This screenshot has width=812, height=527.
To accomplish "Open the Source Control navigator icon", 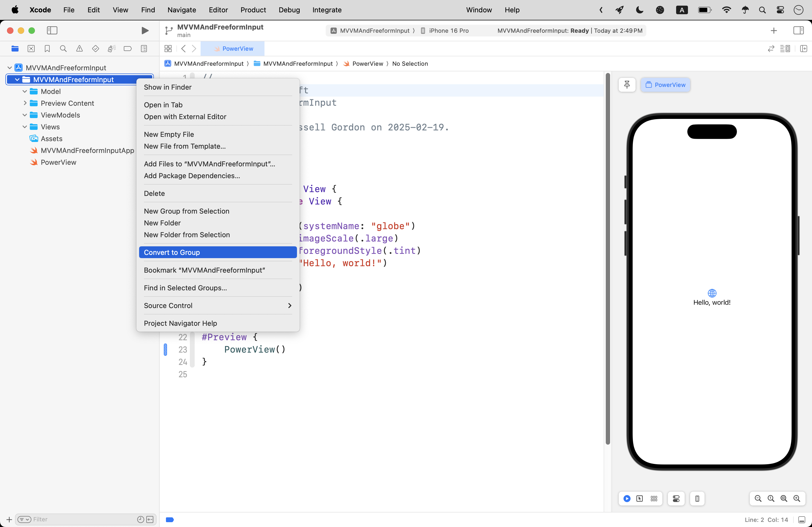I will tap(31, 49).
